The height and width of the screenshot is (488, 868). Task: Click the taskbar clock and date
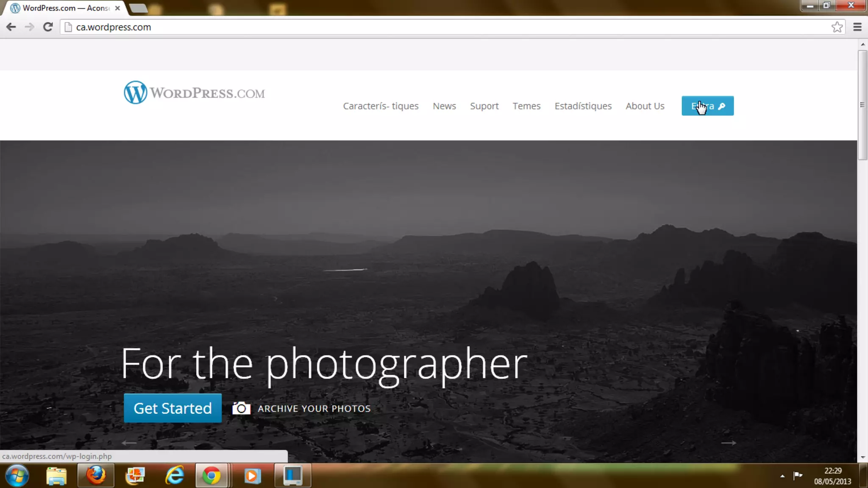tap(832, 476)
